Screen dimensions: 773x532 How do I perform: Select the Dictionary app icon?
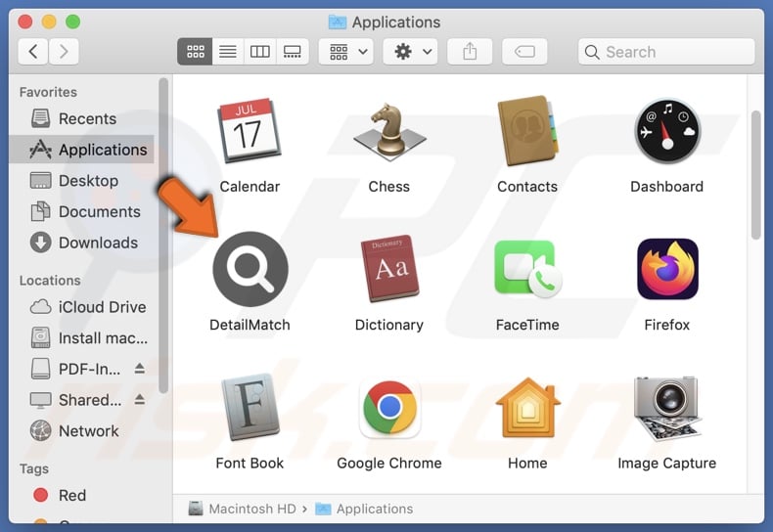tap(389, 269)
